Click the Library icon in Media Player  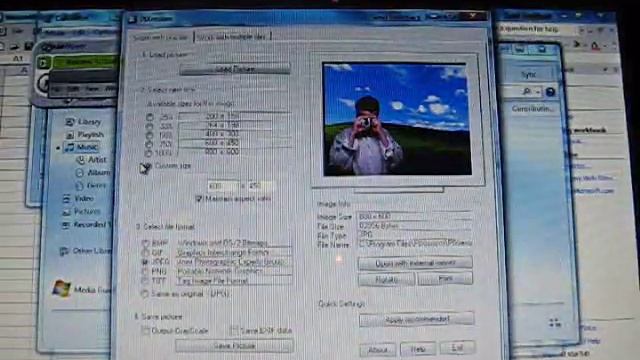(70, 122)
